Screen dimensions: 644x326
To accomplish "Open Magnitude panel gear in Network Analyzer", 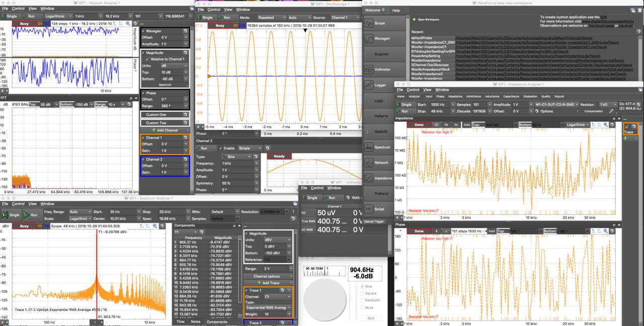I will tap(186, 52).
